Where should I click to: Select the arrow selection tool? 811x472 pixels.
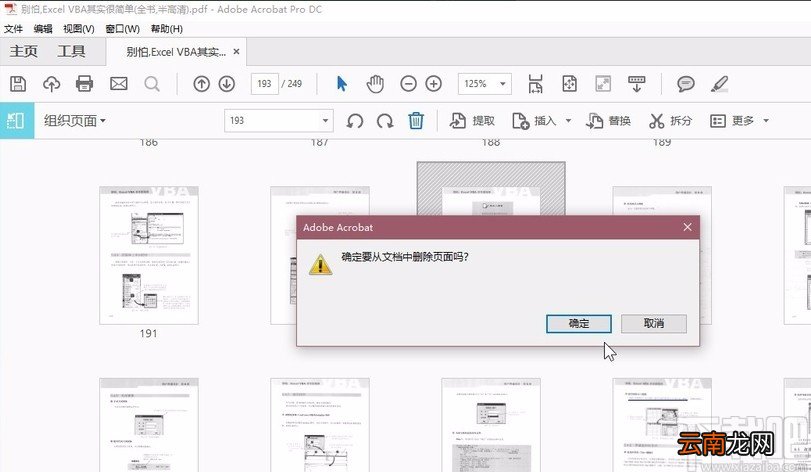(342, 84)
